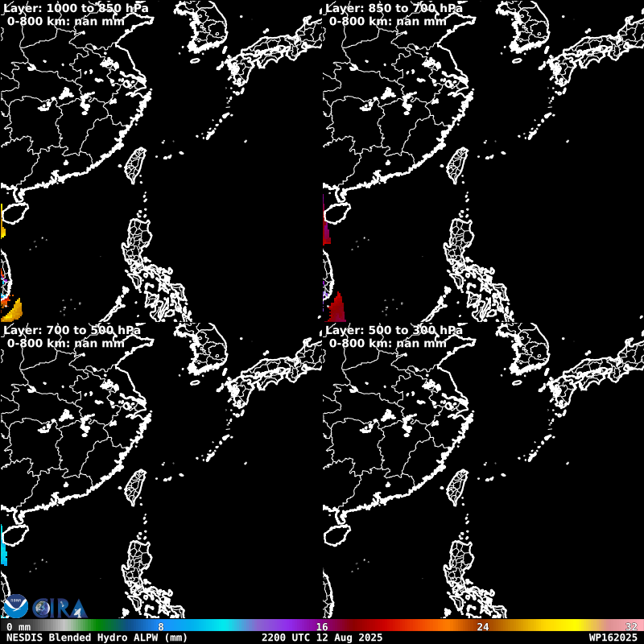Click the '8' tick on the colorbar
This screenshot has height=644, width=644.
161,627
